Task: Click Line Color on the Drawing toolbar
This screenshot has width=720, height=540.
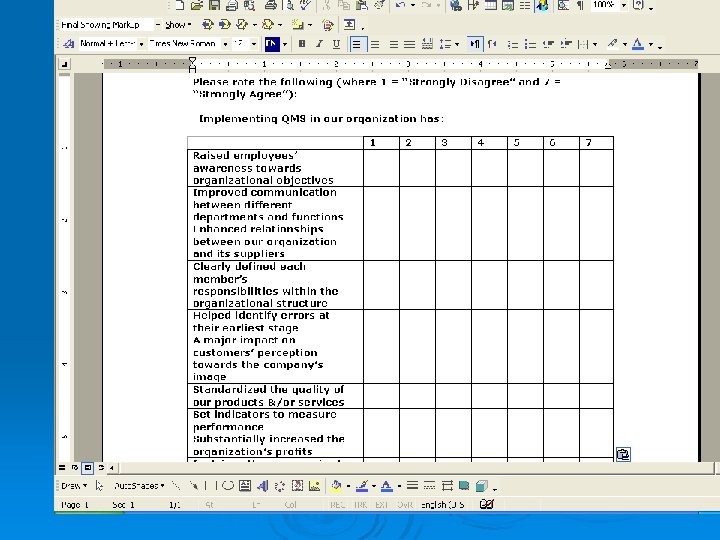Action: pos(362,486)
